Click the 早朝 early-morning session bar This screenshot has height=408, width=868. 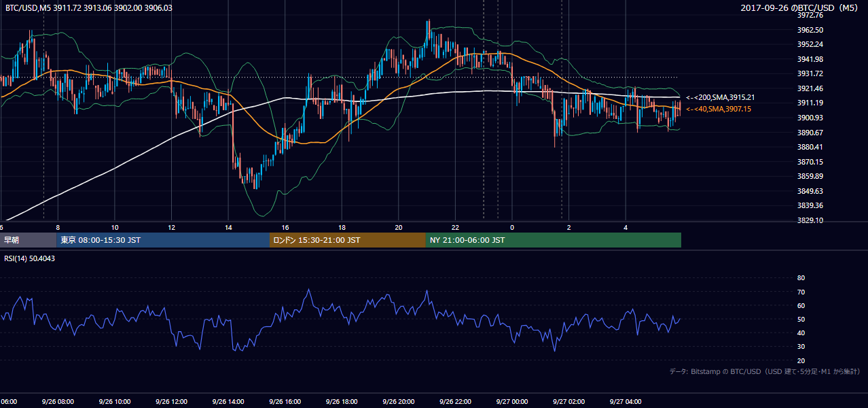28,240
